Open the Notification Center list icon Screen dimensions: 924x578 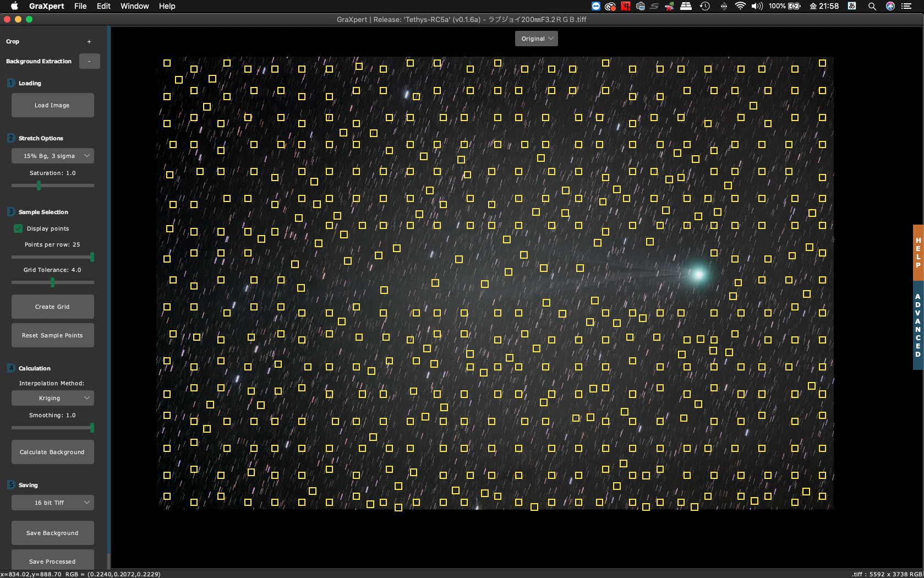click(906, 6)
